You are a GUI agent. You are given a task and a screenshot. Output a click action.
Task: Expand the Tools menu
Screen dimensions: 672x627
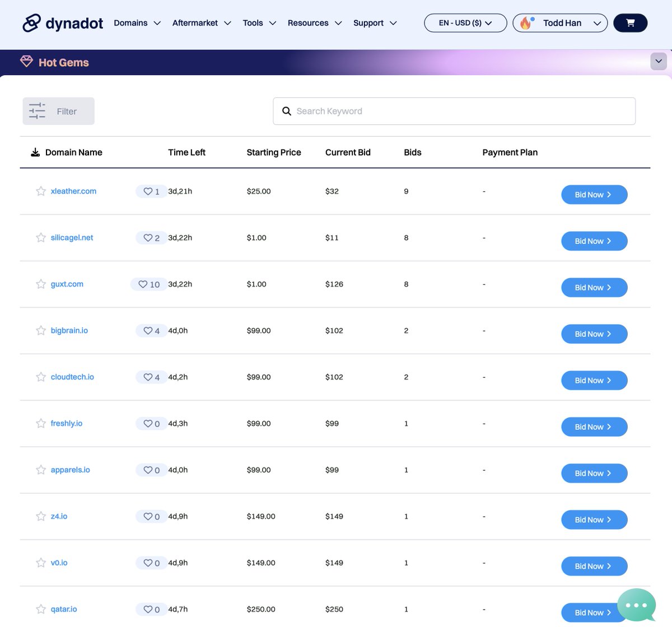pyautogui.click(x=259, y=23)
